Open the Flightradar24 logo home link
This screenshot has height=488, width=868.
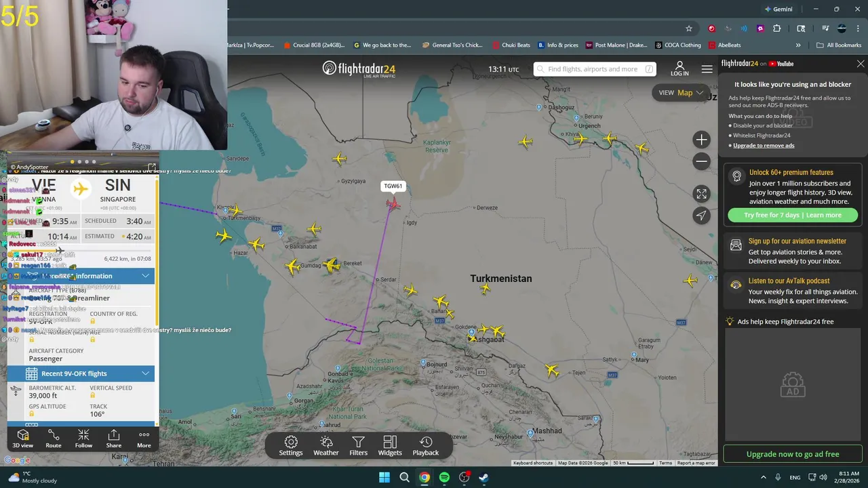tap(359, 69)
